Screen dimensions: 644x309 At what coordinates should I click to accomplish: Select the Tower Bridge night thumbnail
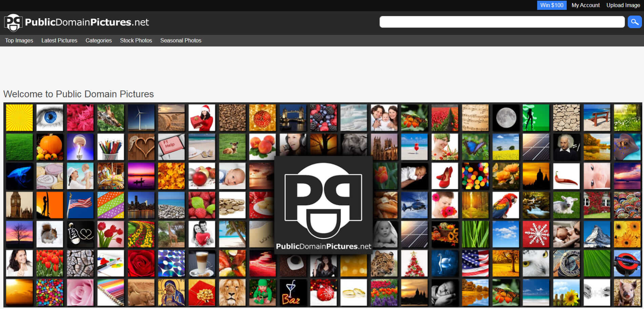(x=293, y=118)
